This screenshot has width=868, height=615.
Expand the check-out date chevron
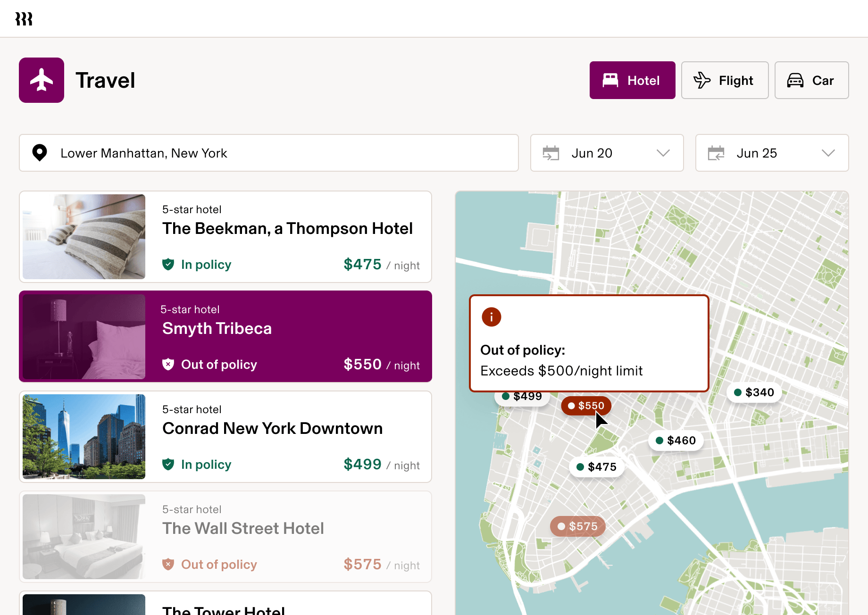tap(828, 153)
